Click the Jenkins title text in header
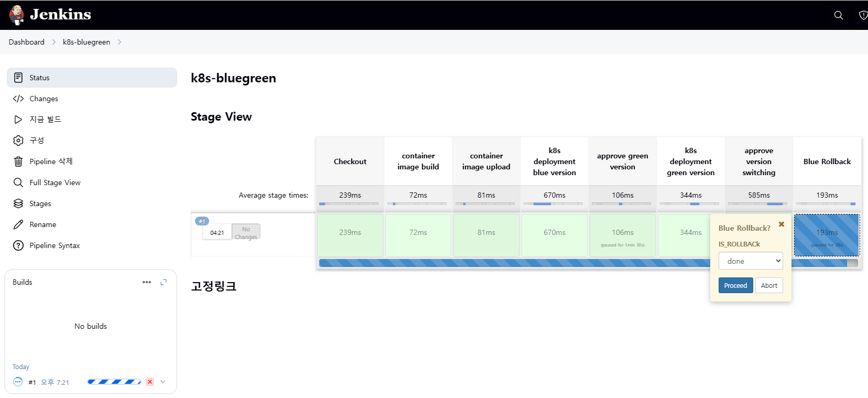 click(61, 15)
